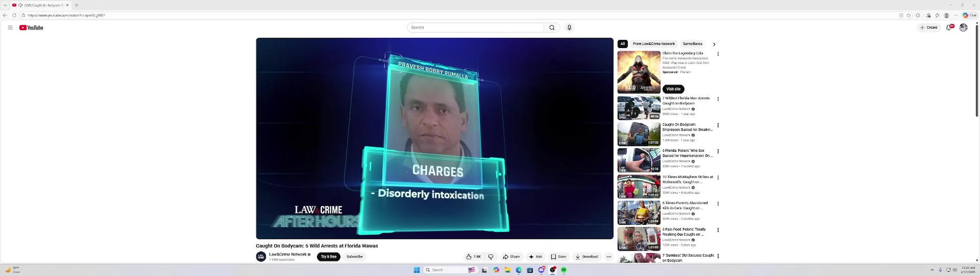Click the Download button
The height and width of the screenshot is (276, 980).
[586, 257]
